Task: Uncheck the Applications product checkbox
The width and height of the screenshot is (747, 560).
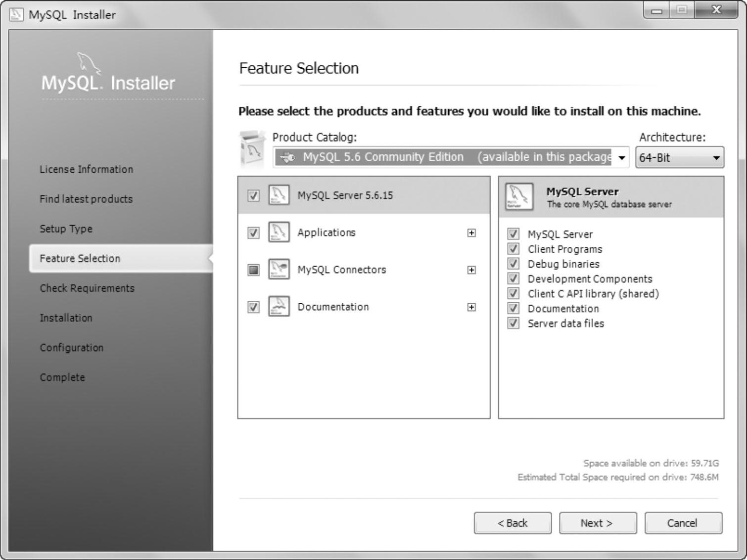Action: click(253, 233)
